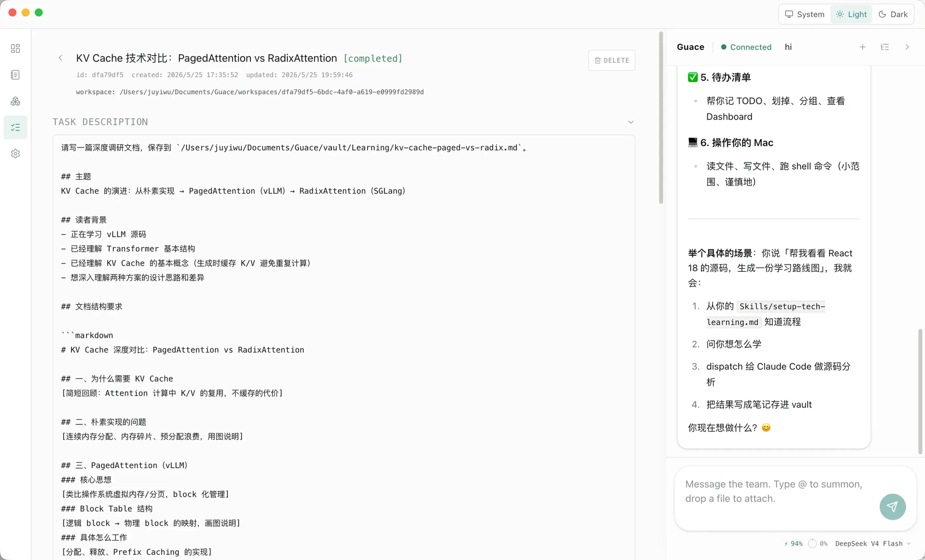This screenshot has height=560, width=925.
Task: Click the lightning 94% status indicator
Action: (793, 544)
